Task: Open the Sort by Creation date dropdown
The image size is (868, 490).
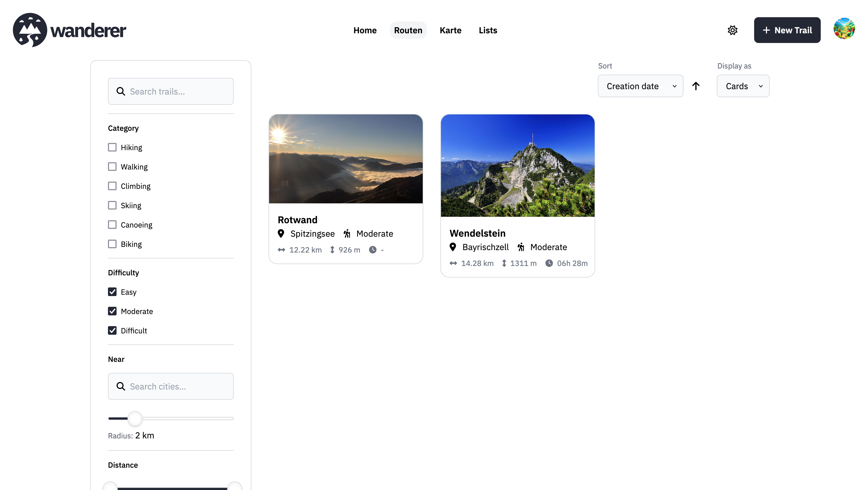Action: tap(640, 86)
